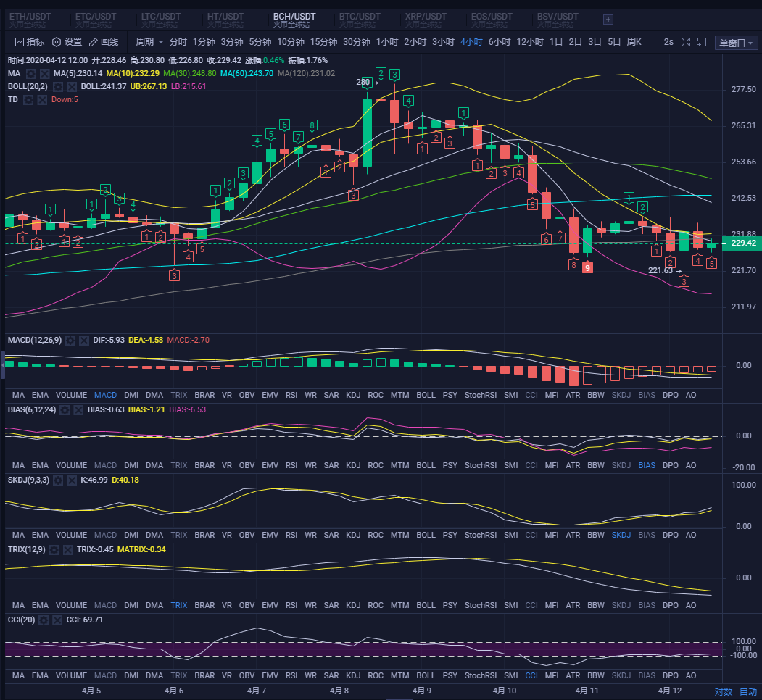Open the 设置 chart settings
This screenshot has height=700, width=762.
(x=67, y=42)
